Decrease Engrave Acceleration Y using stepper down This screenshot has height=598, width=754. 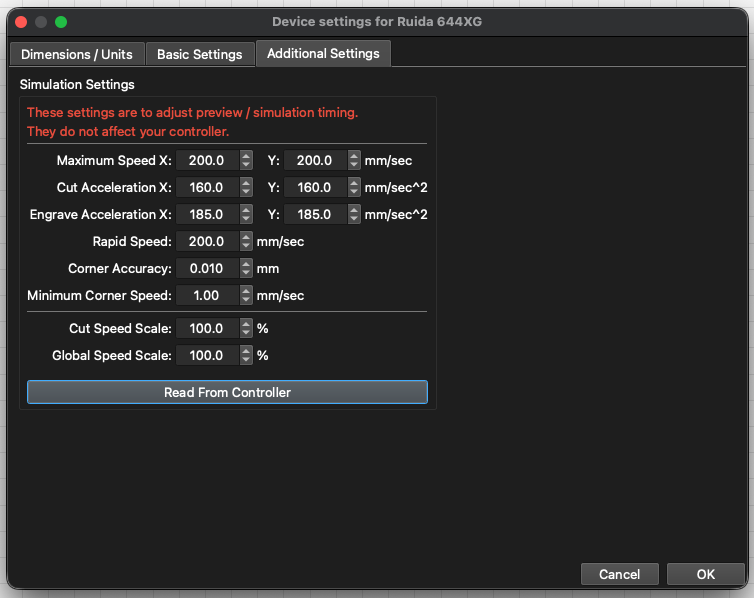(x=354, y=218)
